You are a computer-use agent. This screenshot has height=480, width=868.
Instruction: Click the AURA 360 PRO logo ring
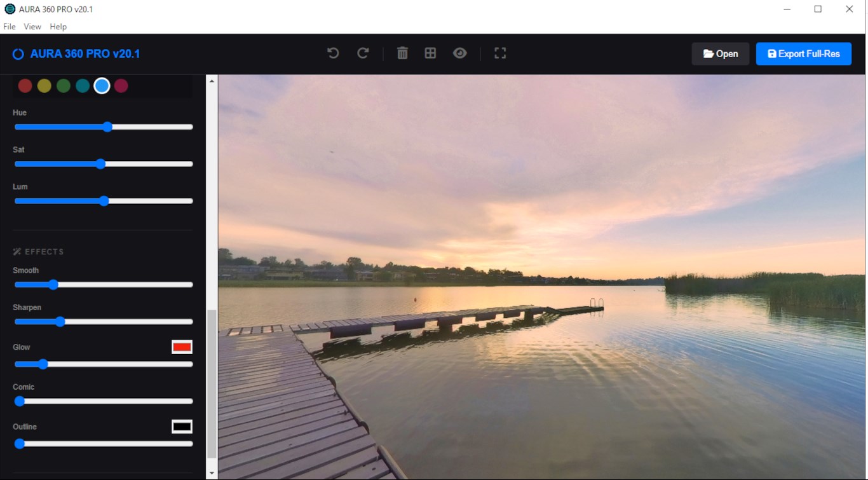[18, 54]
